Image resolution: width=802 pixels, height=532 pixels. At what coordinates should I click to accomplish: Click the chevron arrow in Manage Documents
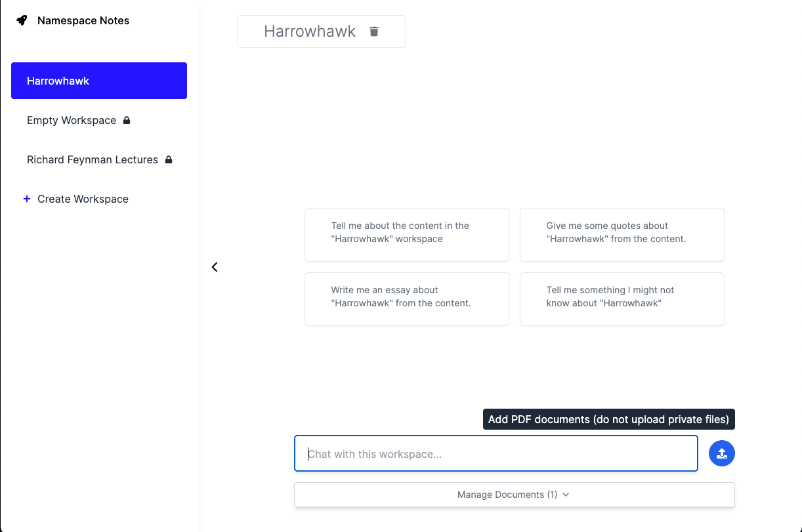[x=566, y=495]
